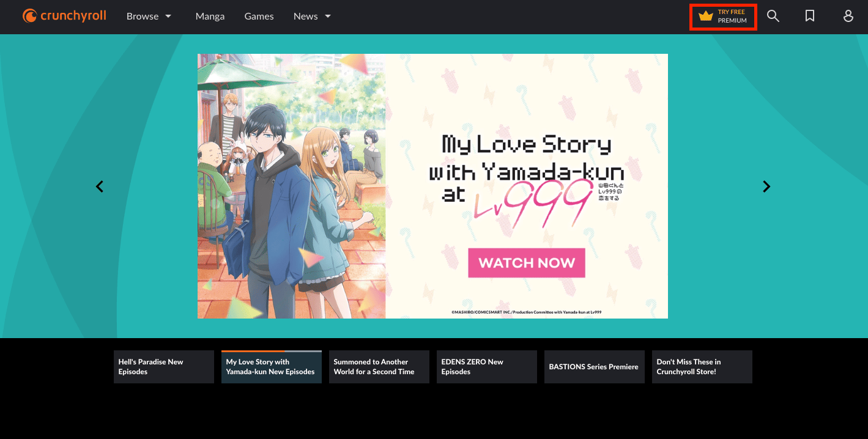Click the Crunchyroll logo
868x439 pixels.
64,16
